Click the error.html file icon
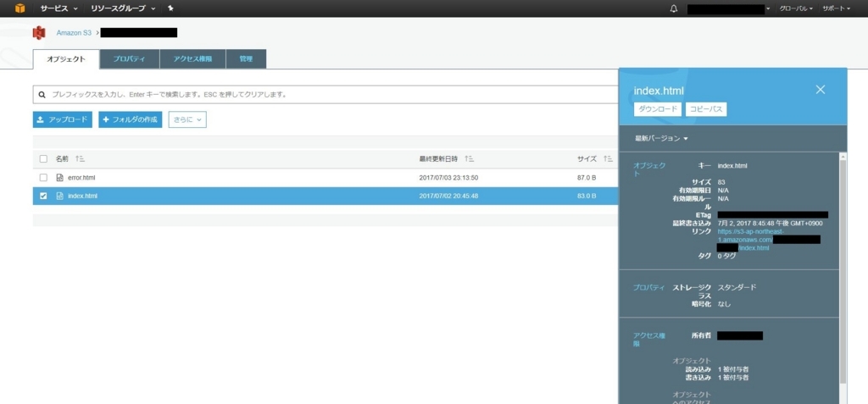 coord(60,178)
